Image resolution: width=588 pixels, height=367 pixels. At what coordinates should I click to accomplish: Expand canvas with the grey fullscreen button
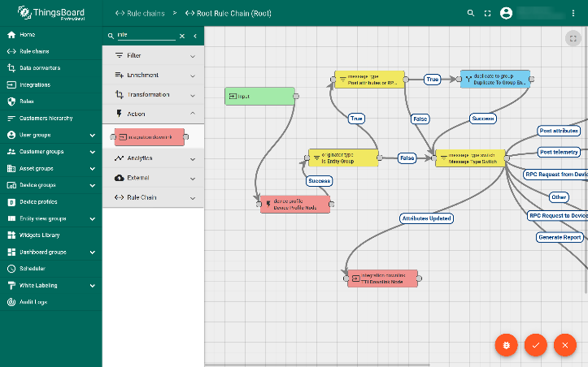pos(573,39)
